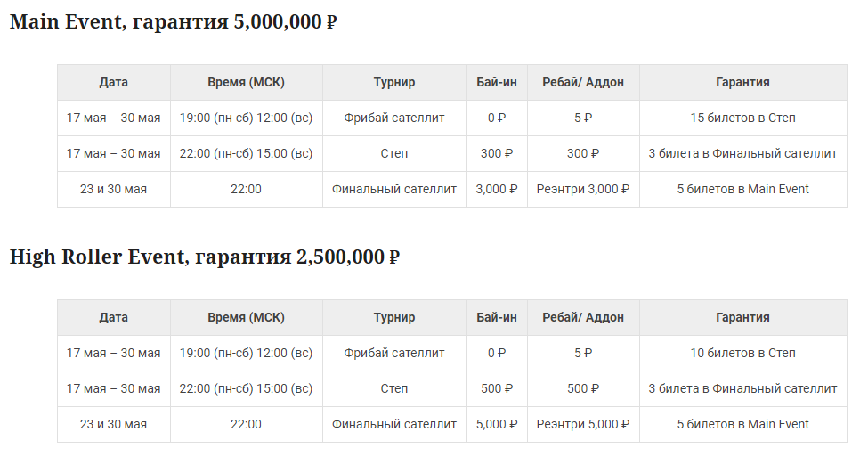Click the 'Бай-ин' header in Main Event table

click(x=497, y=82)
